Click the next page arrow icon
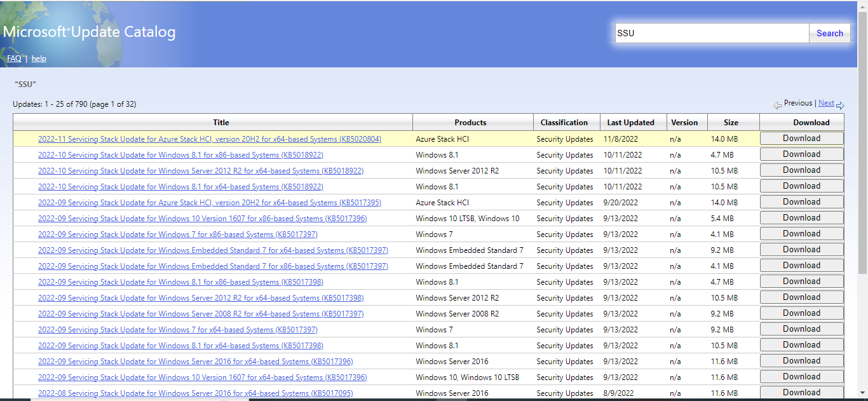 (x=840, y=105)
